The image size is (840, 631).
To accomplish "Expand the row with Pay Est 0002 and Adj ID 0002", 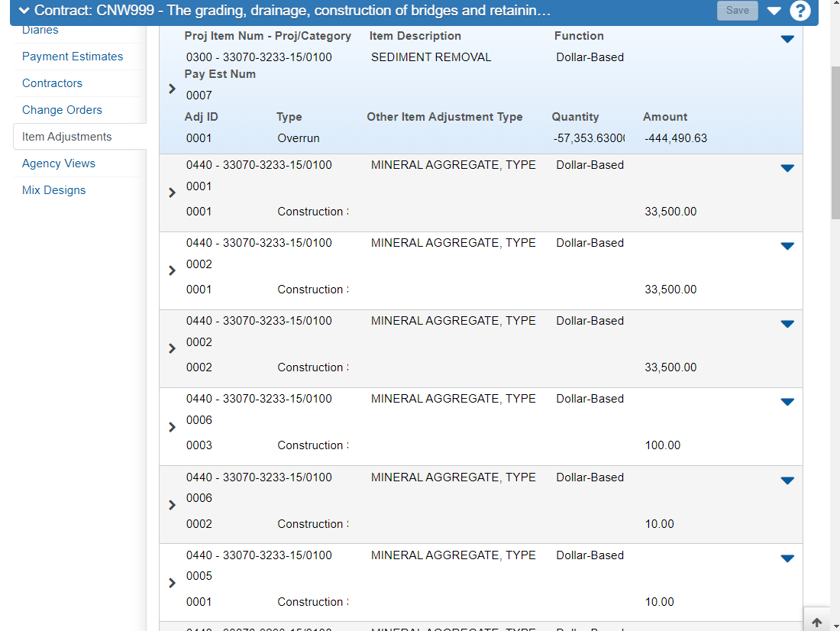I will (x=172, y=348).
